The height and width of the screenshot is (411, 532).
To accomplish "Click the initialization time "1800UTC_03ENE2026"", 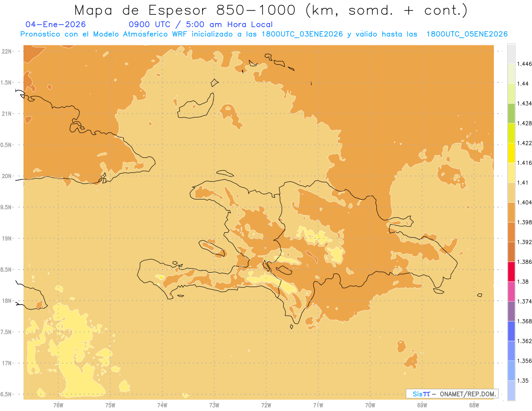I will (x=302, y=34).
